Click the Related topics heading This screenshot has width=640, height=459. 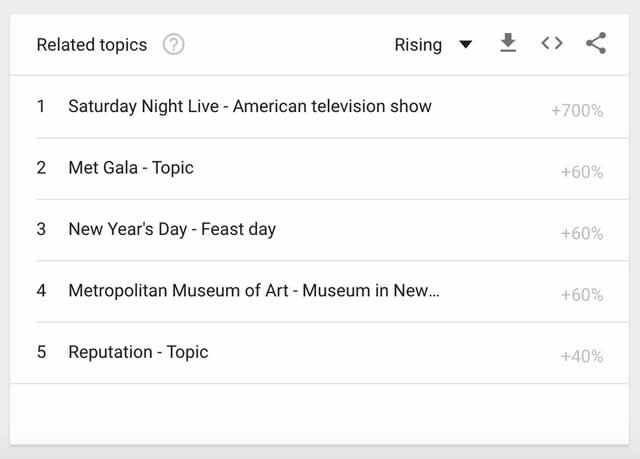click(x=91, y=44)
